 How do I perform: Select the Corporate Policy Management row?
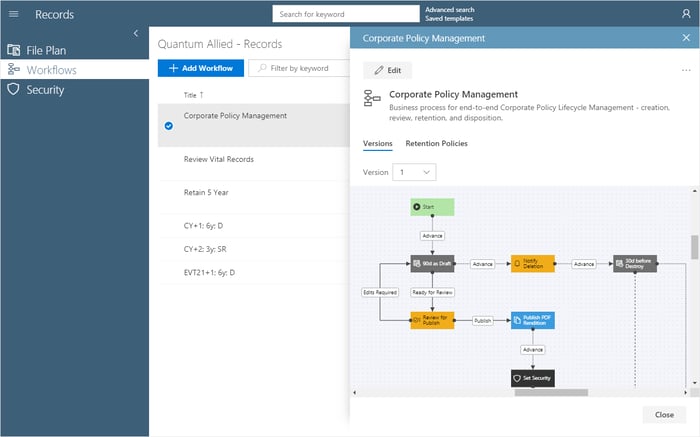254,125
